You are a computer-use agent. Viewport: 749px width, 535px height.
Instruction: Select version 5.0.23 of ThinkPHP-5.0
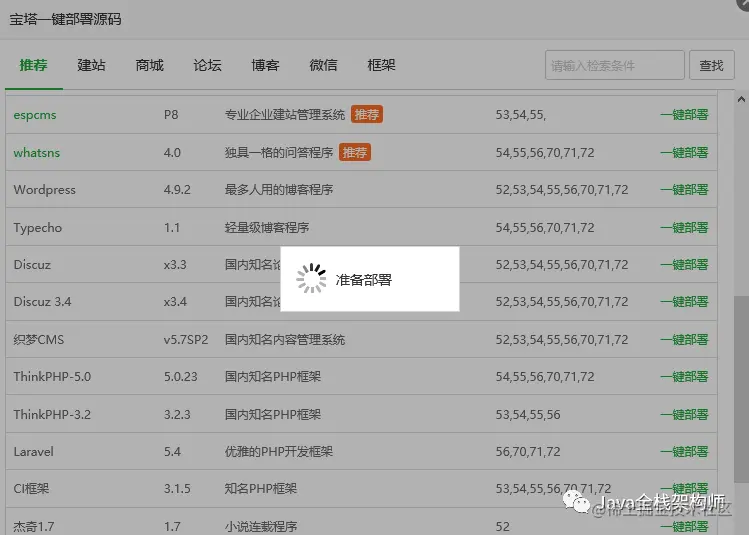click(x=181, y=377)
